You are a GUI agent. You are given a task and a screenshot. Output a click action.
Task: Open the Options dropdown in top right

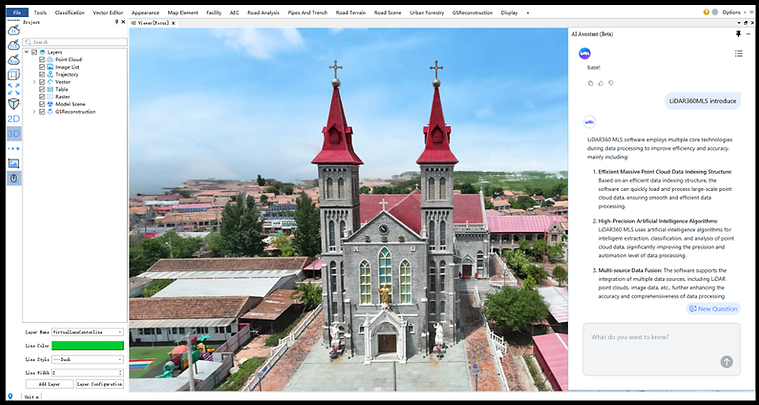click(734, 12)
